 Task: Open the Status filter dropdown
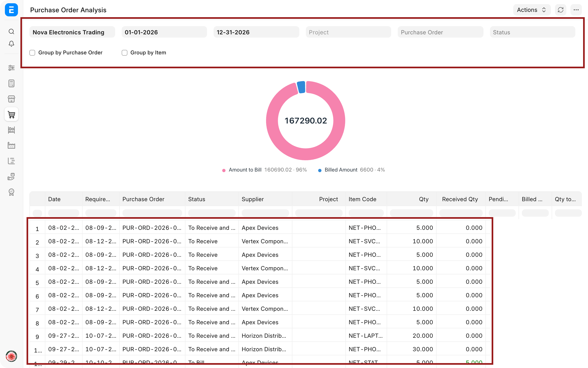532,32
